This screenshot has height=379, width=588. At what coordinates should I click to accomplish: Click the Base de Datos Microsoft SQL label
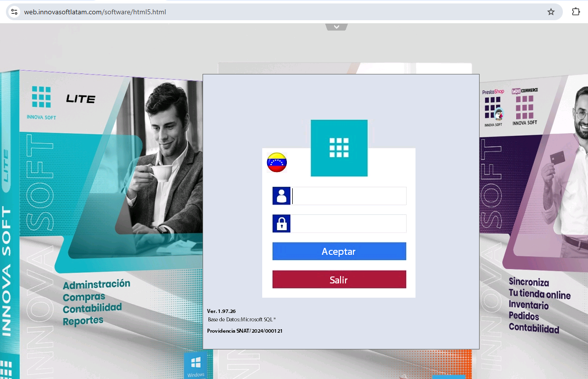coord(242,319)
